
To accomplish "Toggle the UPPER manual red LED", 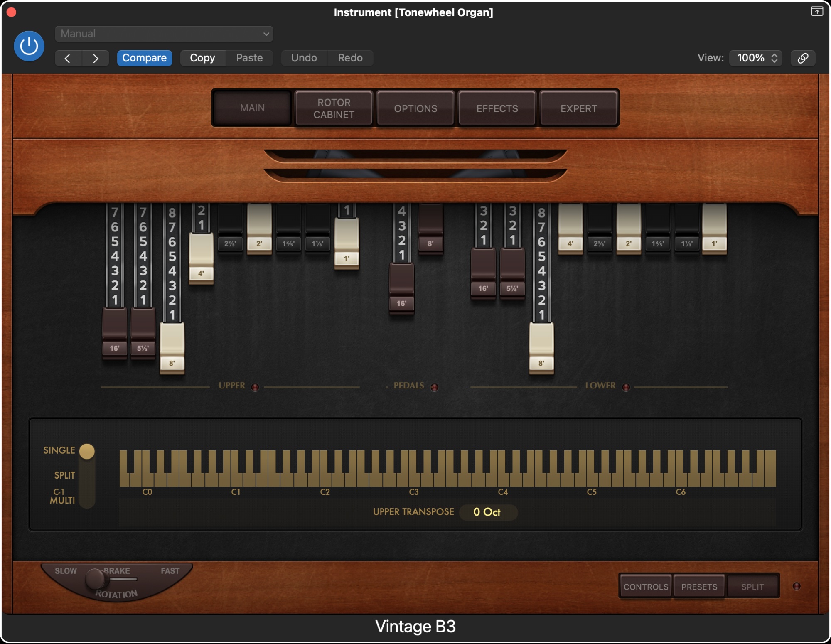I will click(255, 387).
